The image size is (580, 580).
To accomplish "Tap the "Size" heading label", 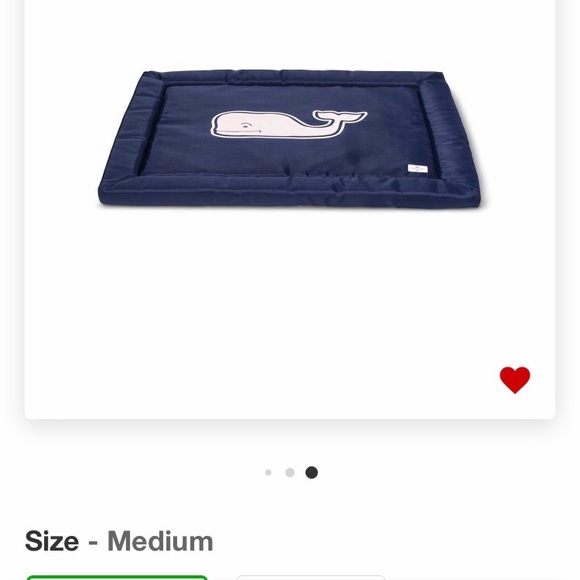I will [x=52, y=541].
